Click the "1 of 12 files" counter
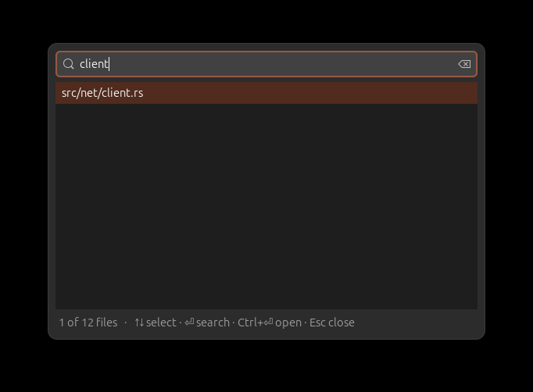 [x=88, y=323]
